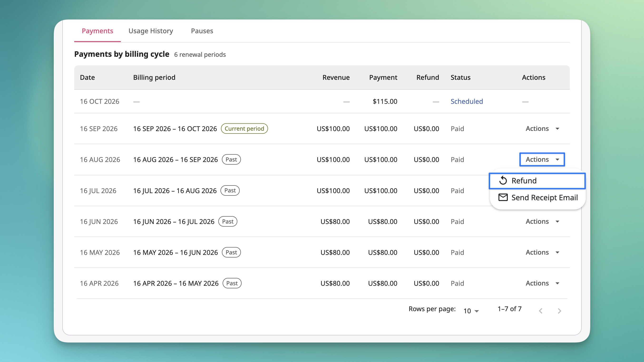Click the Refund column header

point(428,77)
